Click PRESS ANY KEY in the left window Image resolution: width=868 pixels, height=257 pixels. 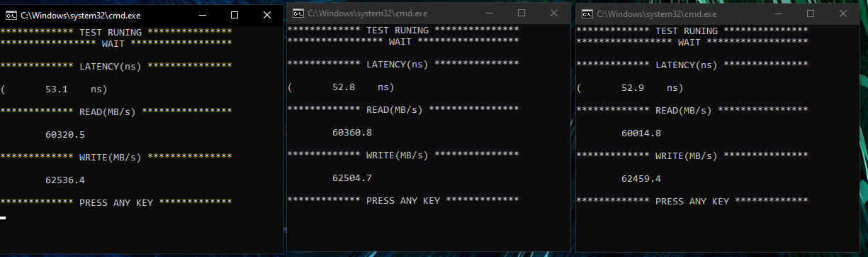[116, 203]
